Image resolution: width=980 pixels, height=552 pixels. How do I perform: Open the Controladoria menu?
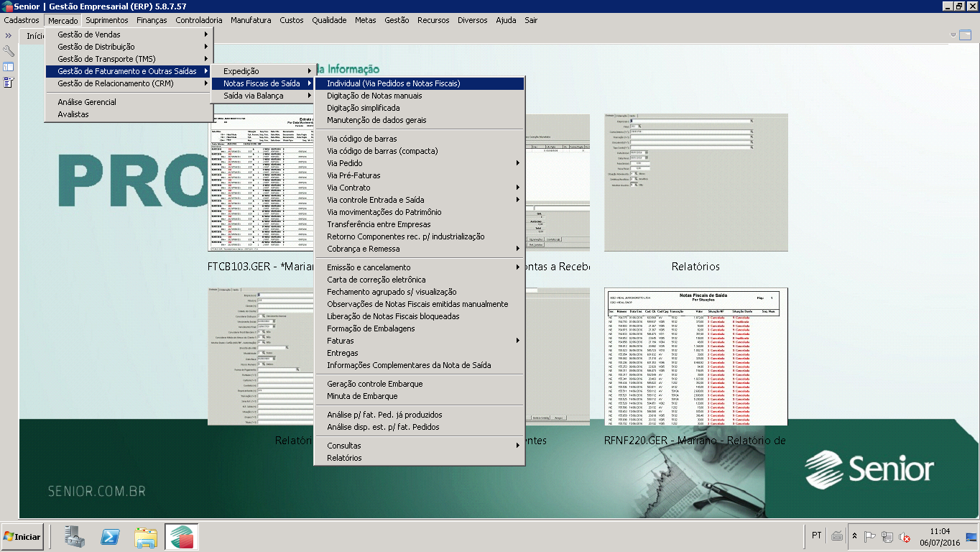(199, 20)
